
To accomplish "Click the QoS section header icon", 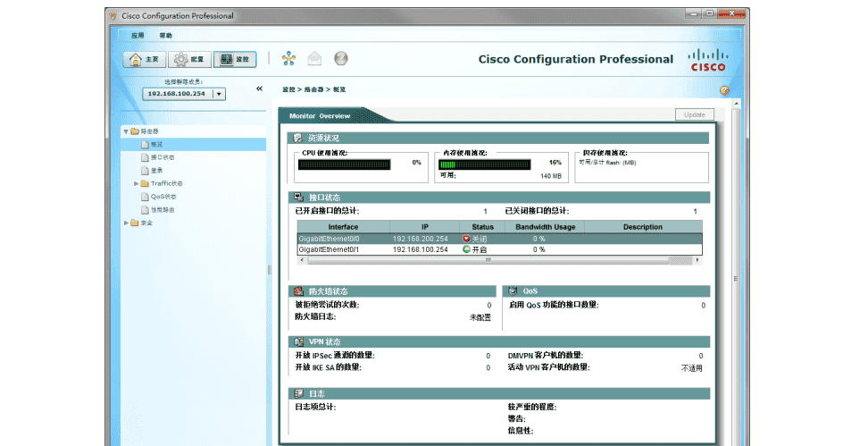I will coord(513,290).
